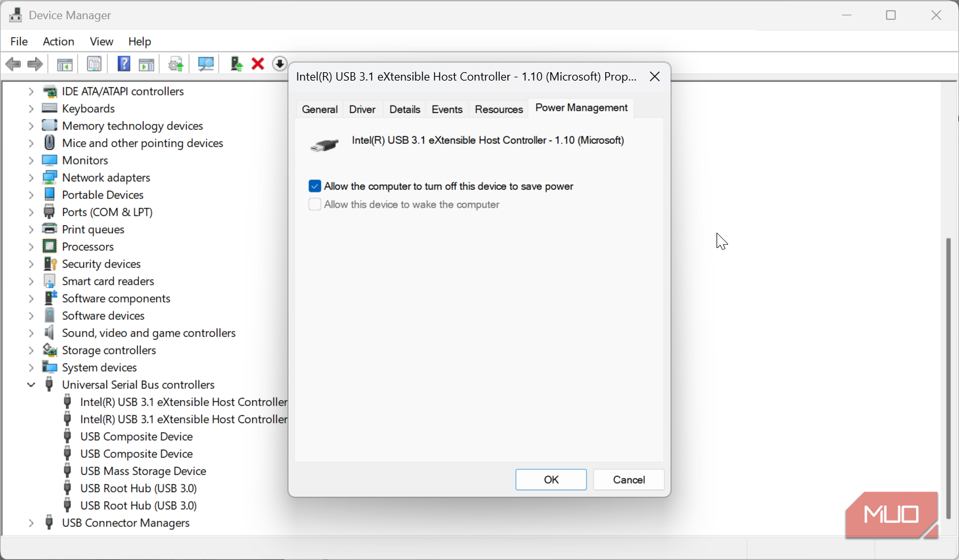
Task: Click the Device Manager vertical scrollbar thumb
Action: tap(949, 378)
